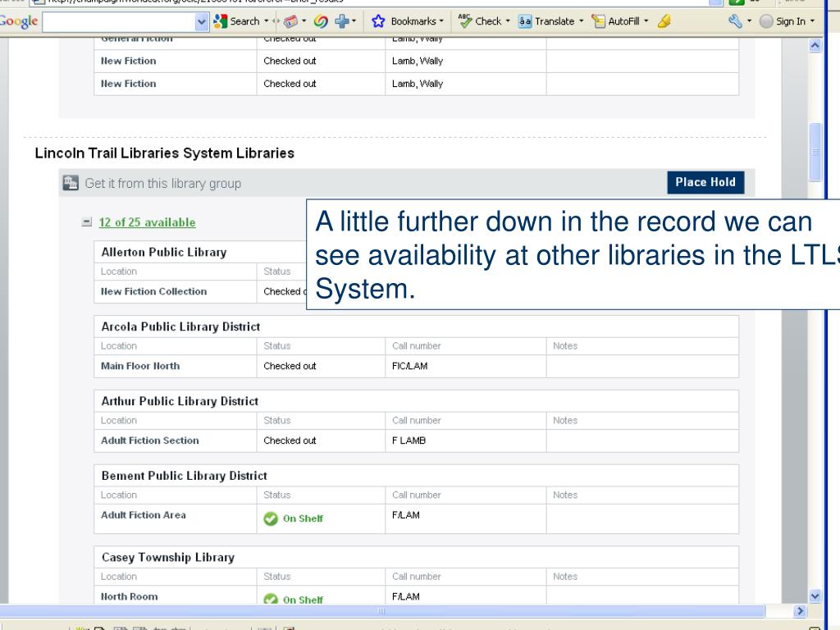Click the spell Check button
The height and width of the screenshot is (630, 840).
pyautogui.click(x=481, y=21)
